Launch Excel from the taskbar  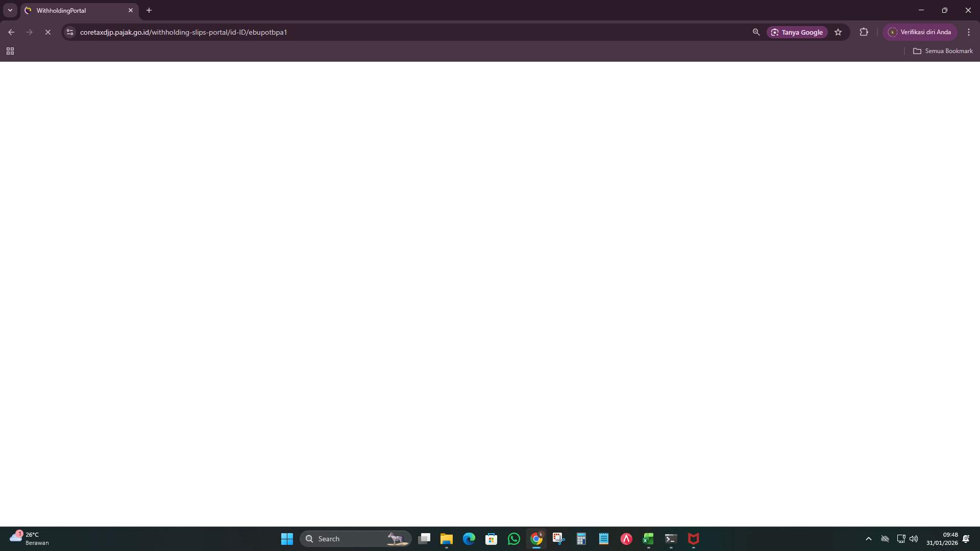coord(649,539)
